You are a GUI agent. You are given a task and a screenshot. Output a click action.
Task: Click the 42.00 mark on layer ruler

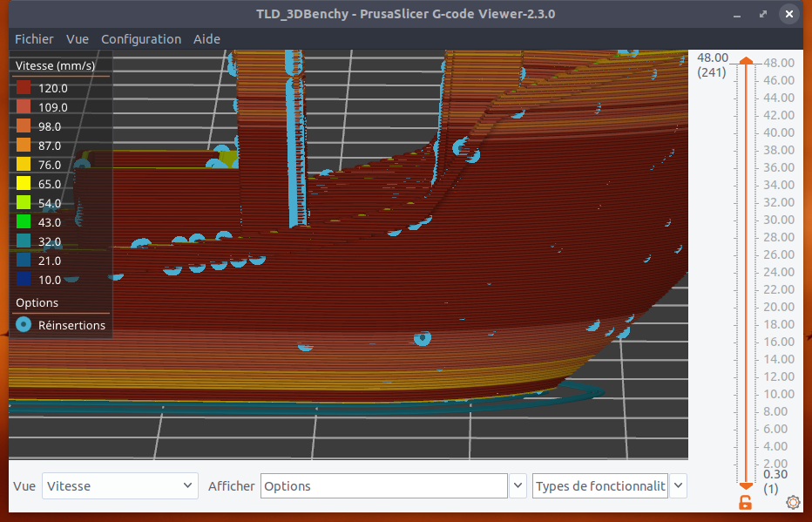[x=779, y=115]
